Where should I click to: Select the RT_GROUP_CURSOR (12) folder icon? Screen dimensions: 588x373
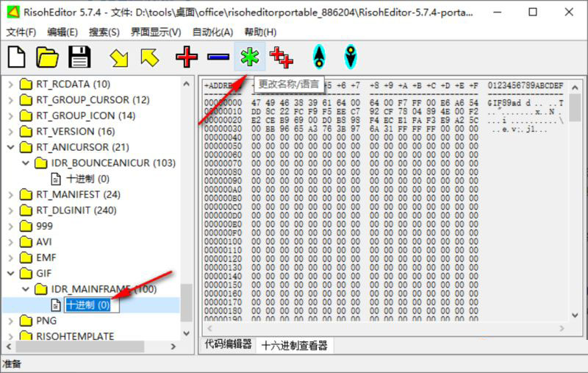click(x=26, y=99)
